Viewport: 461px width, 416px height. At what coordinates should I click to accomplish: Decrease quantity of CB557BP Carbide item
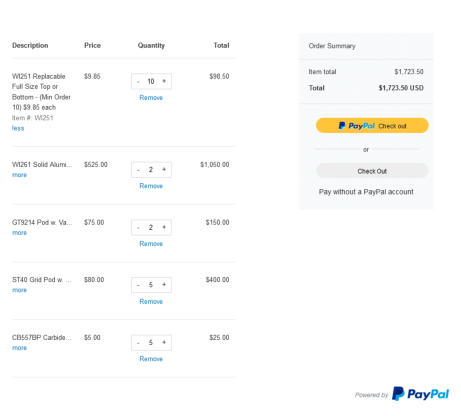138,343
